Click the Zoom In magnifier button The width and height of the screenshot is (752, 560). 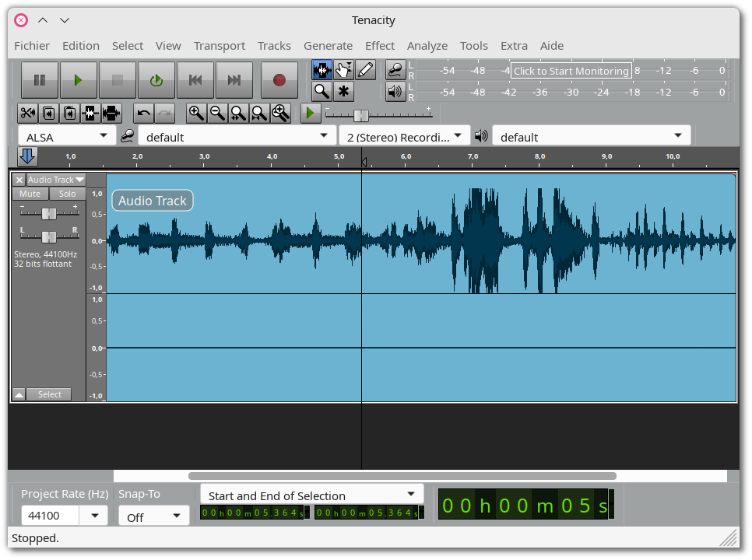(196, 113)
